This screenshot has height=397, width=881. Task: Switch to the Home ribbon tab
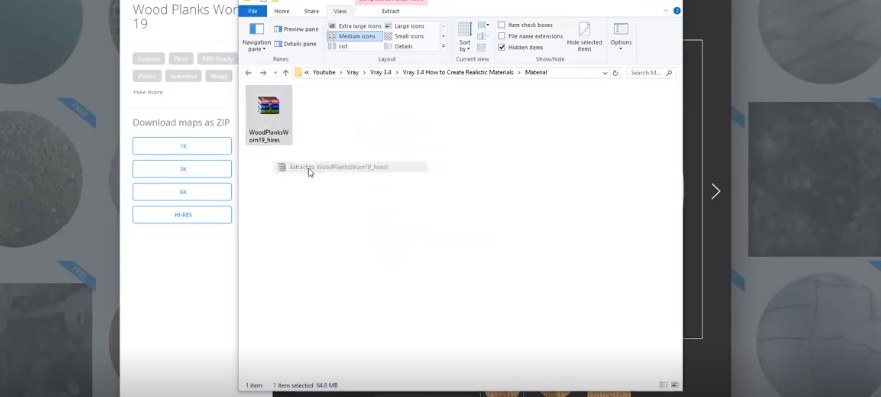281,11
